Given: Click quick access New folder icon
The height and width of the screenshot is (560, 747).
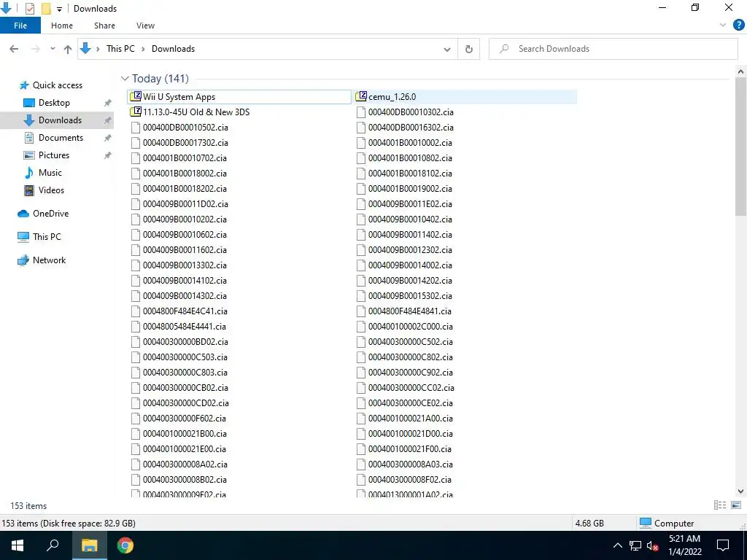Looking at the screenshot, I should pyautogui.click(x=46, y=9).
